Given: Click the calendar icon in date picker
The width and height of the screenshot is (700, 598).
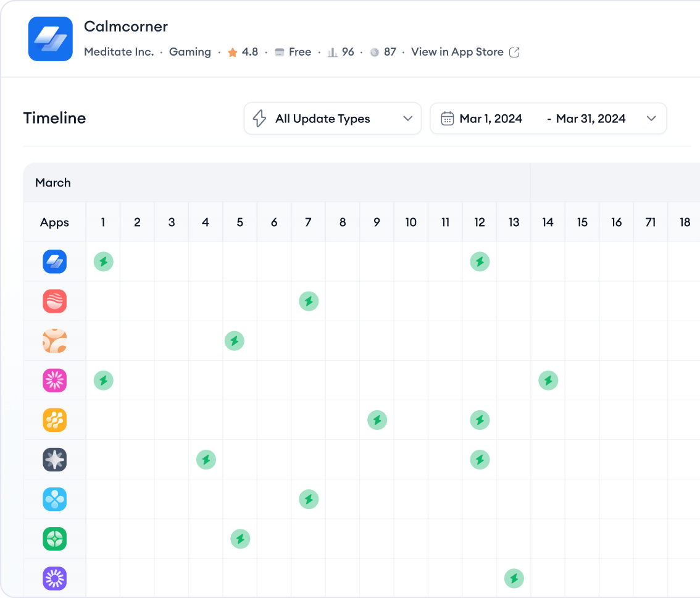Looking at the screenshot, I should point(448,119).
